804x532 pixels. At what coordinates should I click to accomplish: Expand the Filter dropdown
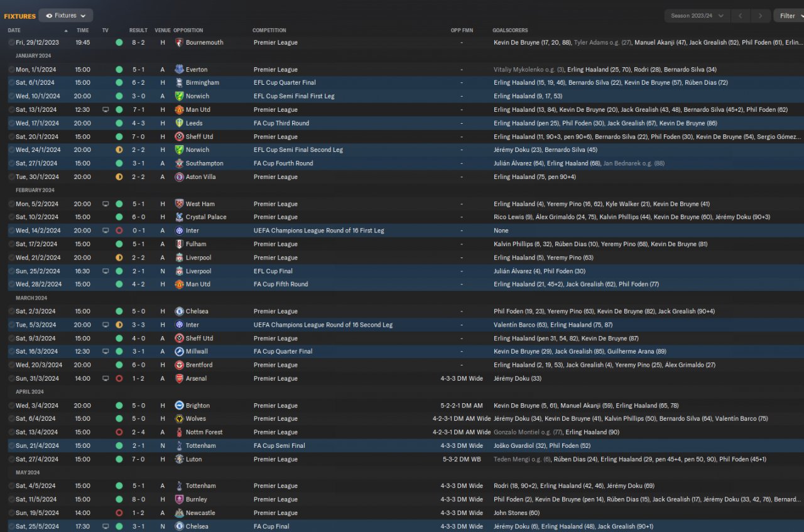(x=791, y=16)
